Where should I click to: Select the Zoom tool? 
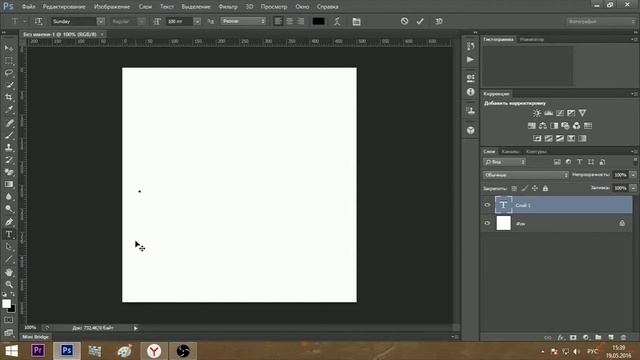pyautogui.click(x=9, y=284)
